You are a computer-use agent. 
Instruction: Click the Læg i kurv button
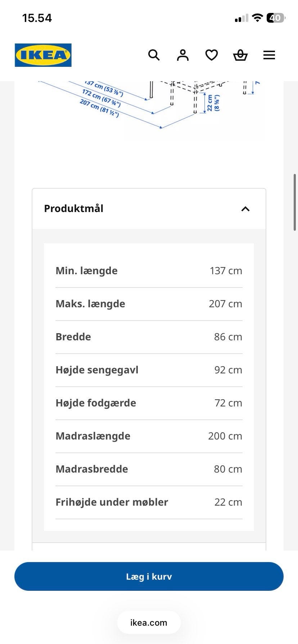(x=149, y=576)
